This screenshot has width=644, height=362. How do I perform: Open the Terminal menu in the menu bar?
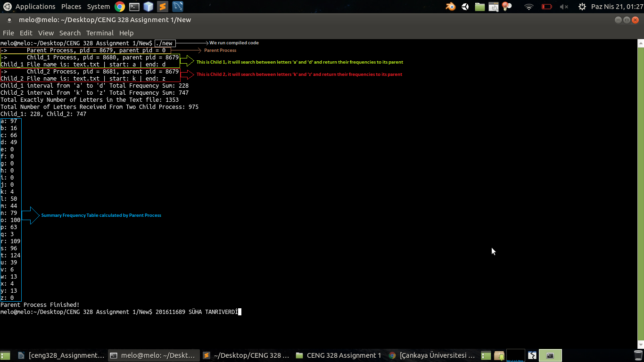click(100, 33)
